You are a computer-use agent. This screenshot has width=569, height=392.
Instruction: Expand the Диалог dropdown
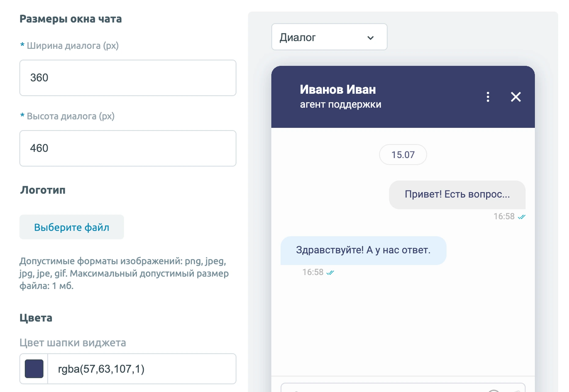(x=329, y=37)
